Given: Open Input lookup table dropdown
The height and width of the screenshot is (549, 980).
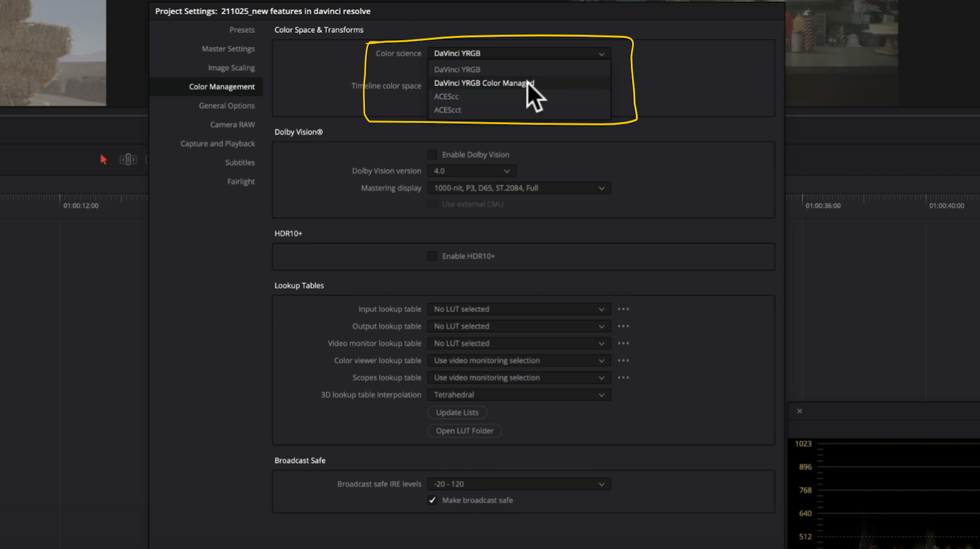Looking at the screenshot, I should (519, 309).
